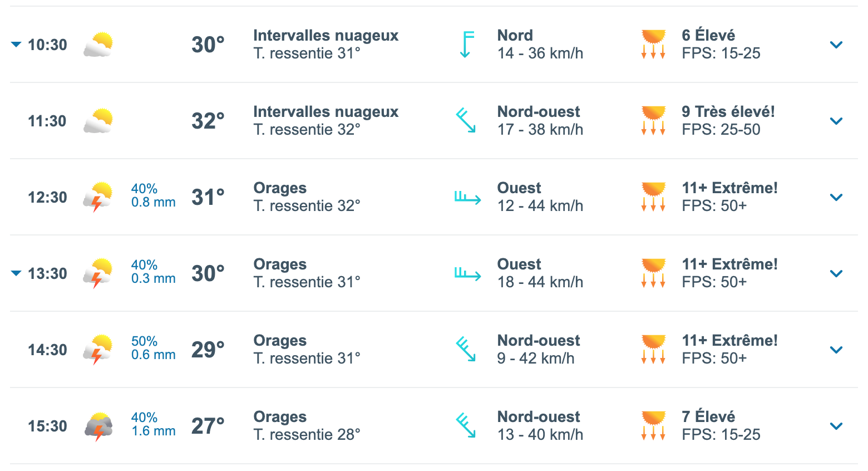
Task: Click the Orages label at 12:30
Action: pyautogui.click(x=280, y=188)
